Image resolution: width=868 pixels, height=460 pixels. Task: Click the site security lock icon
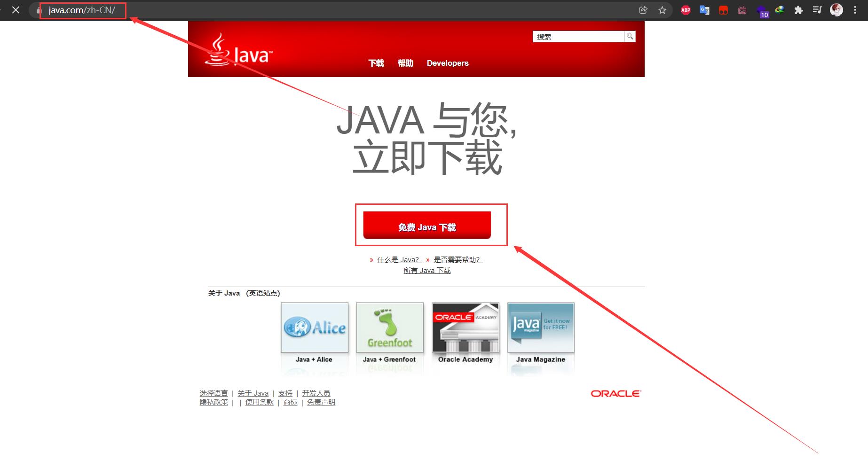coord(39,10)
